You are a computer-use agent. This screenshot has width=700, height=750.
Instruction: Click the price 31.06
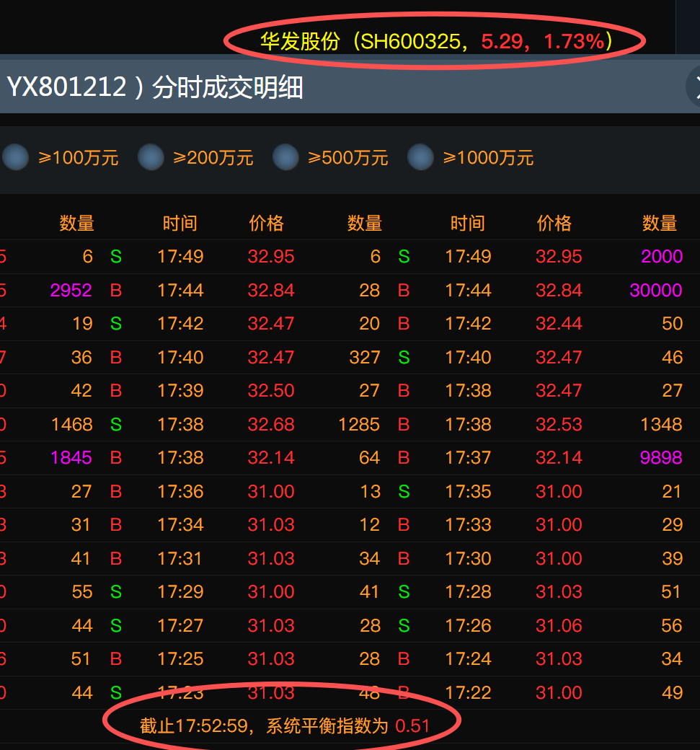click(559, 626)
